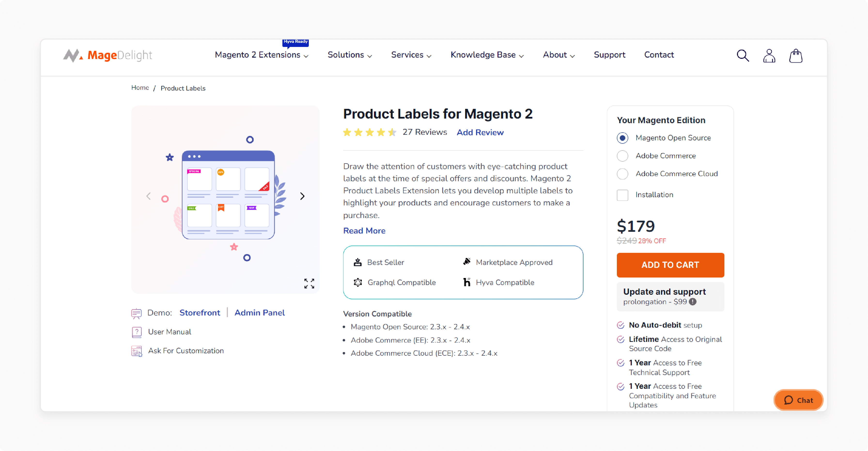Click the chat bubble icon
This screenshot has width=868, height=451.
click(x=788, y=400)
